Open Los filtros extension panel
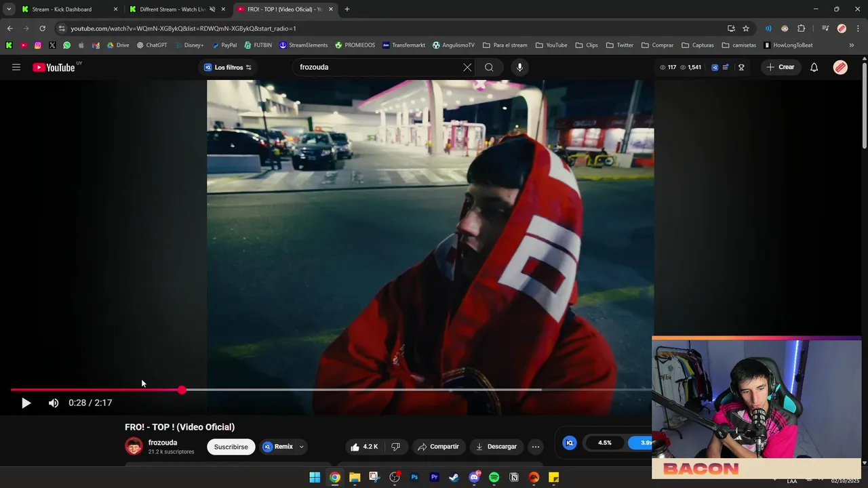 tap(228, 67)
